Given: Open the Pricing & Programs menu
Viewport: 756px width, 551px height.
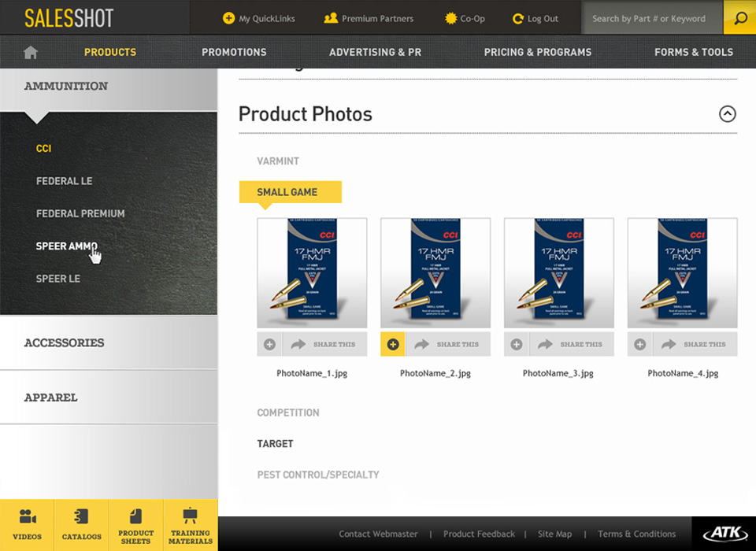Looking at the screenshot, I should [538, 52].
